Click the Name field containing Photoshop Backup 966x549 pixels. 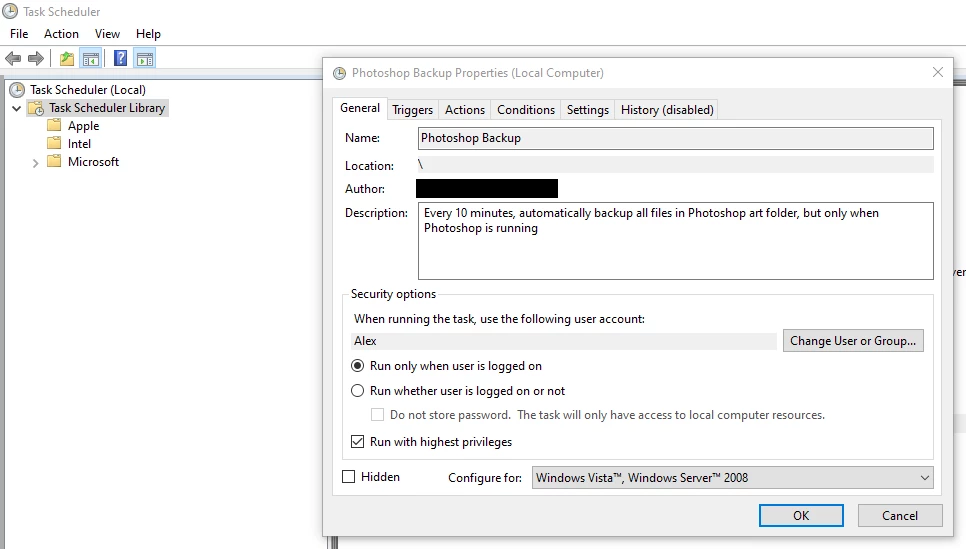(676, 138)
